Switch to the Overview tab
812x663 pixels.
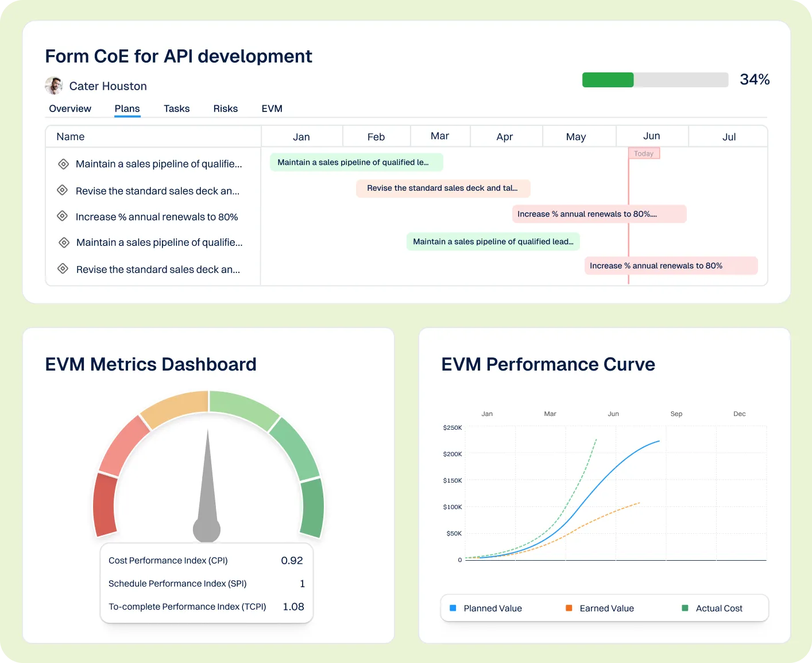click(x=69, y=109)
